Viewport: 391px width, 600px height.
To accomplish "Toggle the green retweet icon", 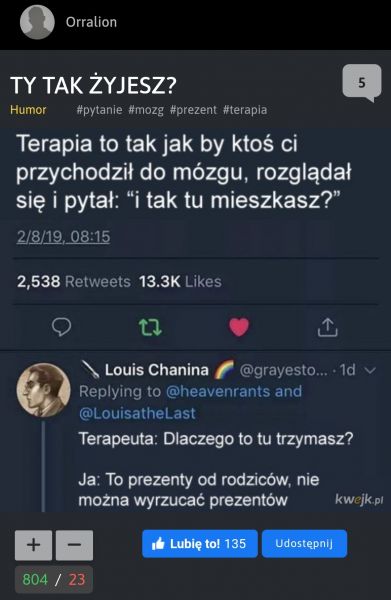I will [150, 327].
